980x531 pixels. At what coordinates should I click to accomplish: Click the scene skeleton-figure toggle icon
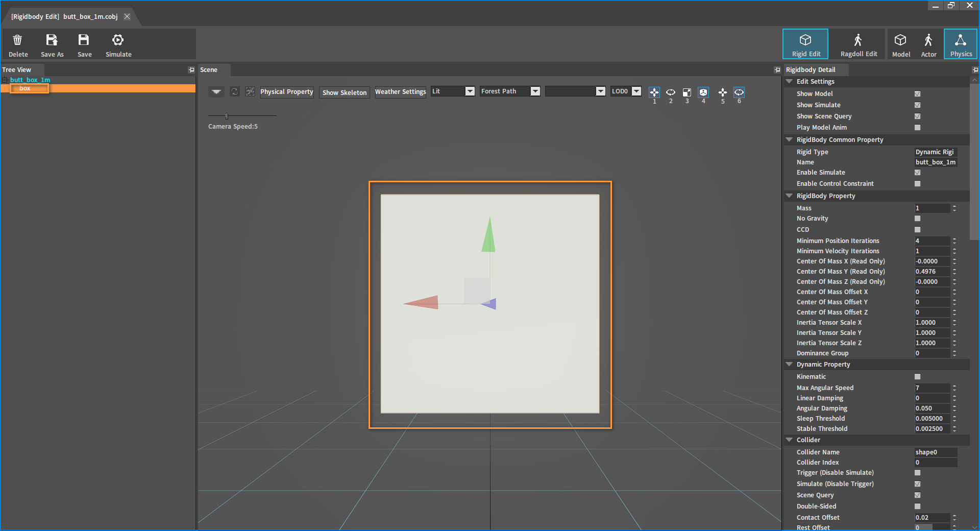[250, 92]
